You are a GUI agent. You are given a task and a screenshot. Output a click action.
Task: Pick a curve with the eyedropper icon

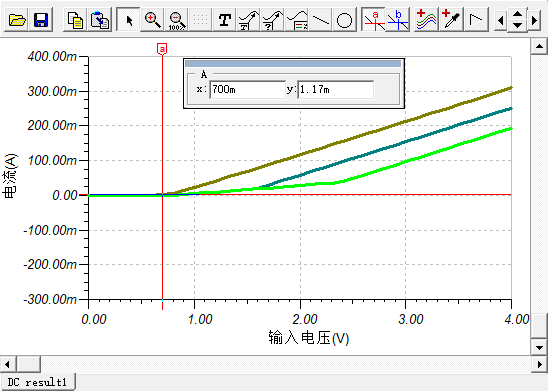[x=450, y=20]
